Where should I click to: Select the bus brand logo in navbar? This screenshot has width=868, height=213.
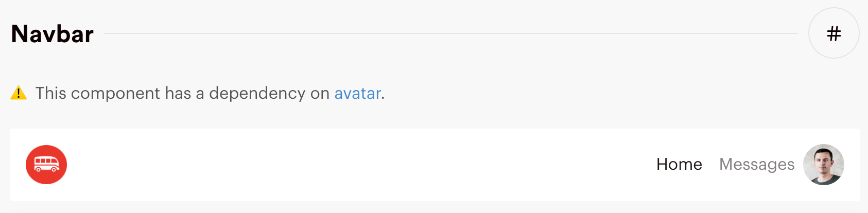click(46, 165)
